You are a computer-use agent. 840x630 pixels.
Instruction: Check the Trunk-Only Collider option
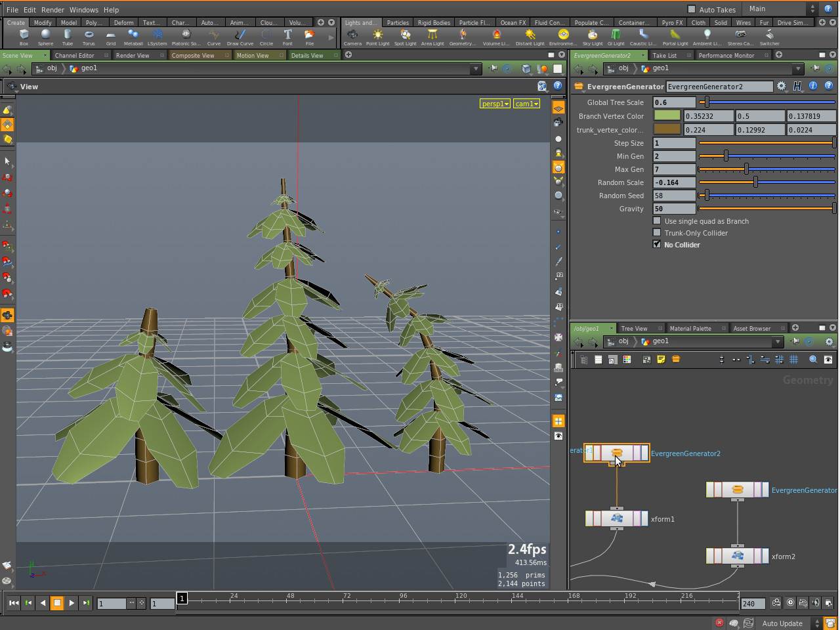pyautogui.click(x=657, y=233)
